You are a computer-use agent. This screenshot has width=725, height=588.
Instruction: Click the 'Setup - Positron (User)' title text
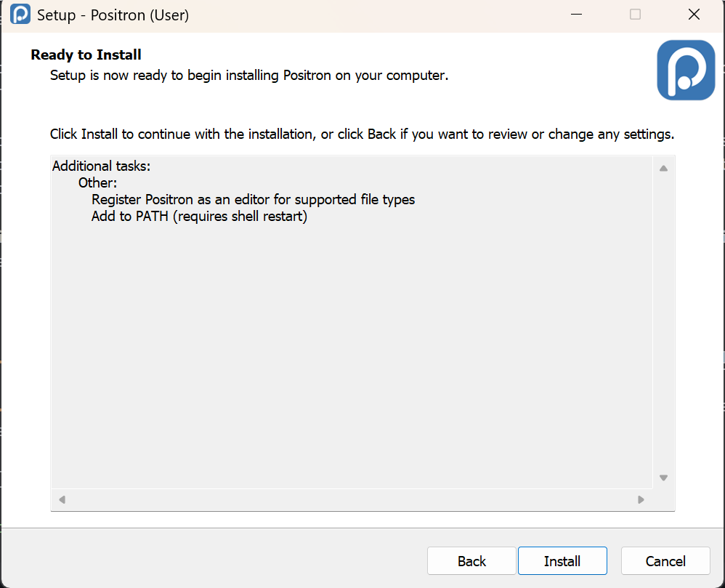113,15
